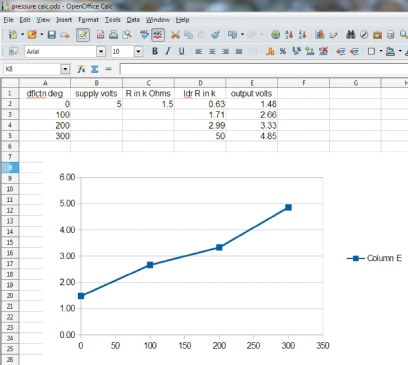
Task: Click the Export as PDF icon
Action: 100,34
